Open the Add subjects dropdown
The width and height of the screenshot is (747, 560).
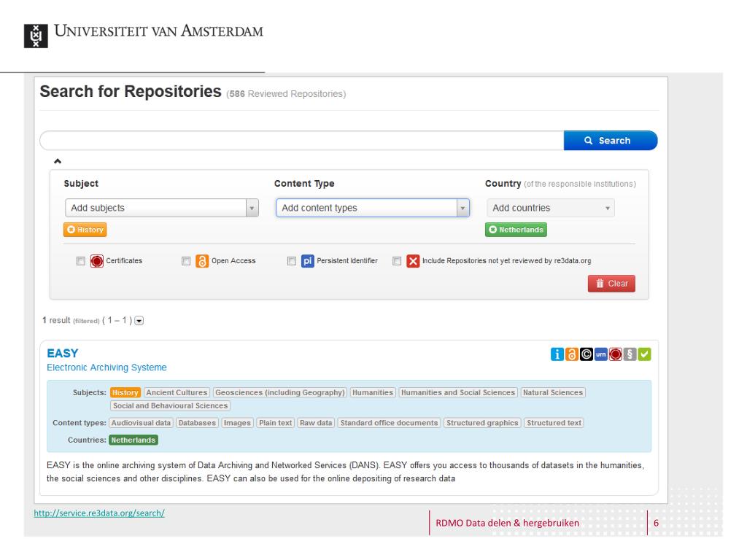point(161,208)
